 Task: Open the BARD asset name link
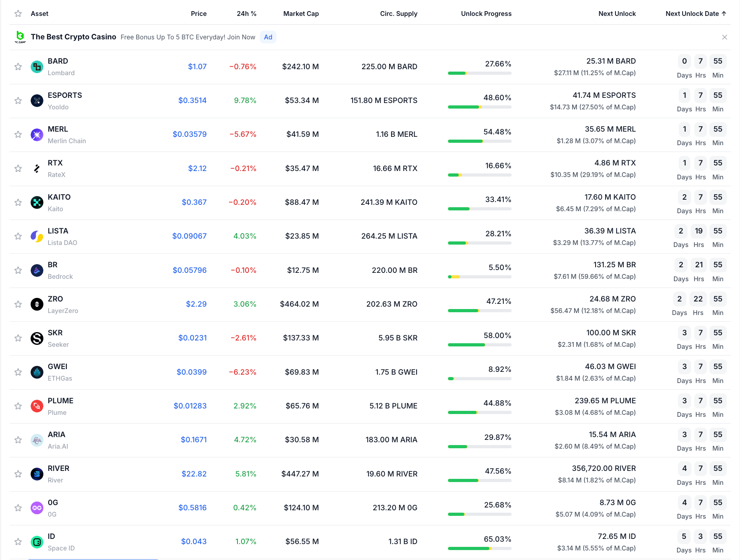click(58, 61)
